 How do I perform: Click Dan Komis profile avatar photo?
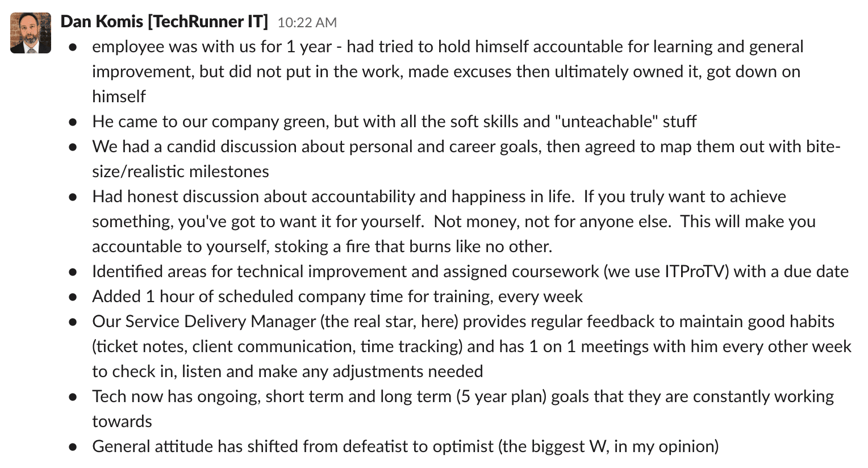click(31, 33)
